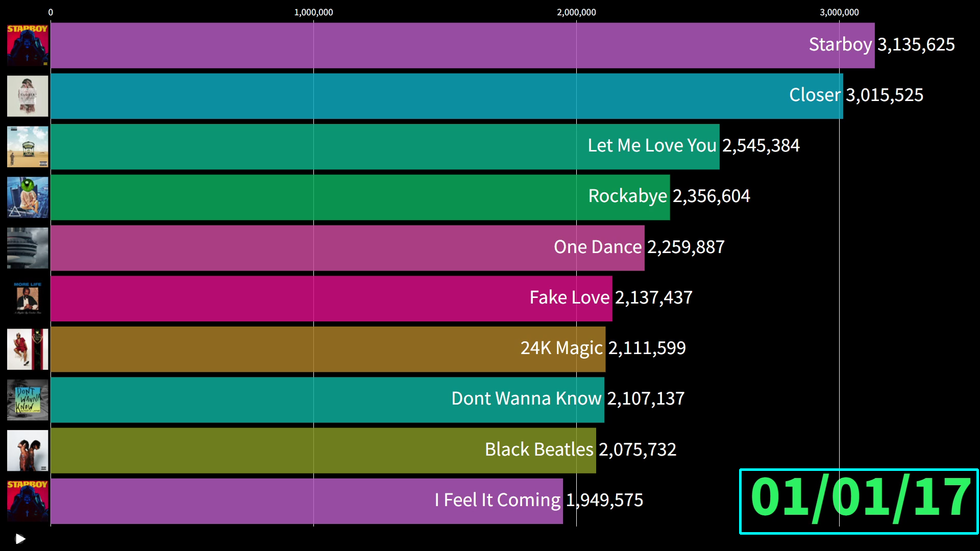Select the Dont Wanna Know cover art
The image size is (980, 551).
point(28,399)
